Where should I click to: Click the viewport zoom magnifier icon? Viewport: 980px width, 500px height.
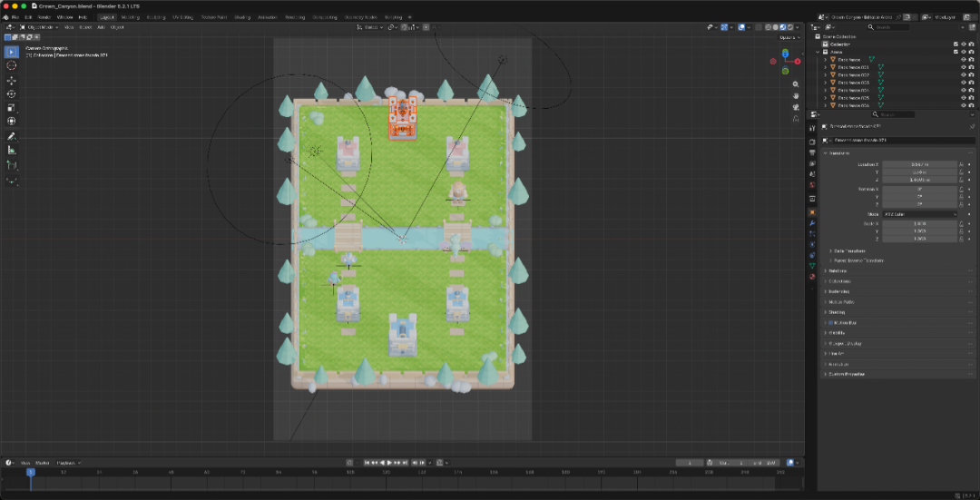(x=796, y=83)
